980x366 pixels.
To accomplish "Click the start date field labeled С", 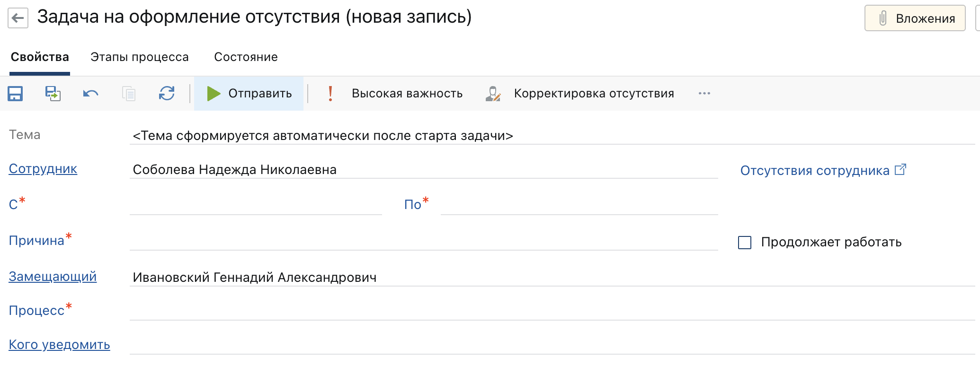I will coord(256,204).
